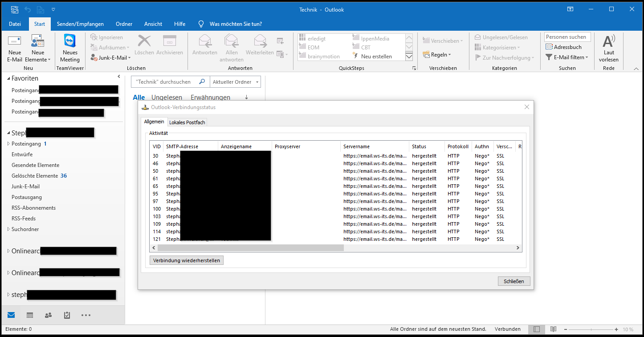Image resolution: width=644 pixels, height=337 pixels.
Task: Click the Servername column header
Action: [375, 146]
